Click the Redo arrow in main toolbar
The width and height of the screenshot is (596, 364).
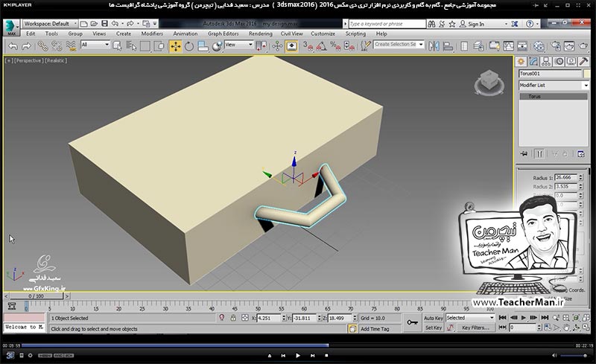(26, 46)
